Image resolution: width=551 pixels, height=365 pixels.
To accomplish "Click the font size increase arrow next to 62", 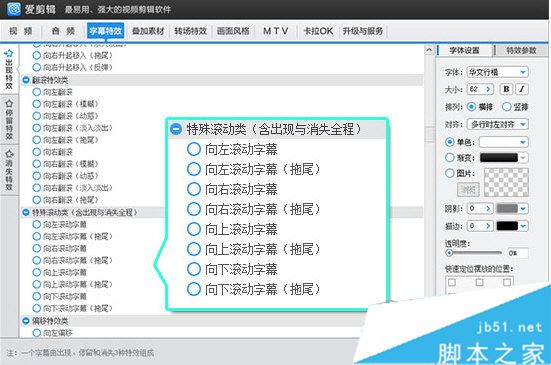I will tap(488, 89).
